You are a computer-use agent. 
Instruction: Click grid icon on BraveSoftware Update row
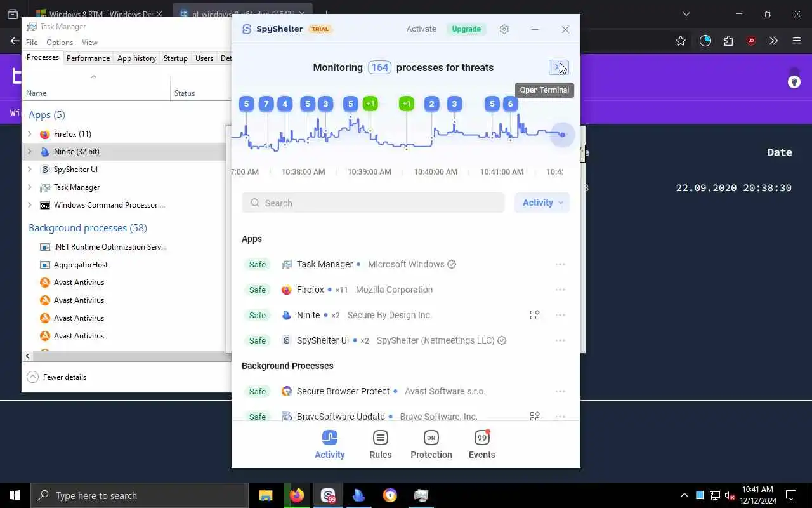pos(535,417)
